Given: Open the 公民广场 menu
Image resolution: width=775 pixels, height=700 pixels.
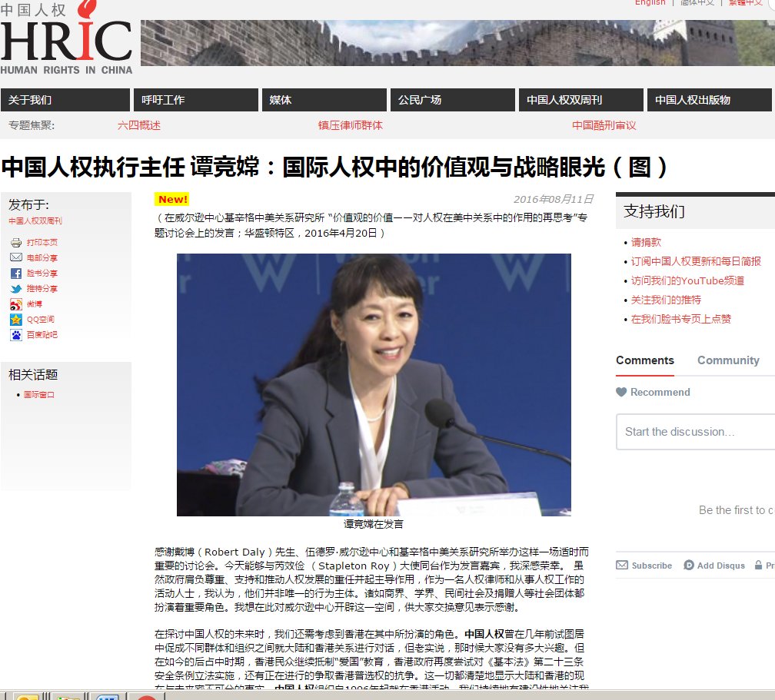Looking at the screenshot, I should click(453, 100).
